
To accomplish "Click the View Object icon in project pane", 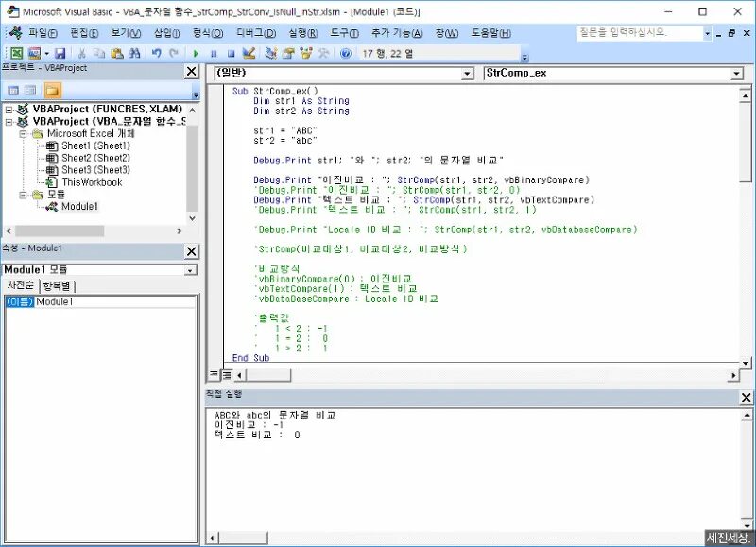I will [x=30, y=90].
